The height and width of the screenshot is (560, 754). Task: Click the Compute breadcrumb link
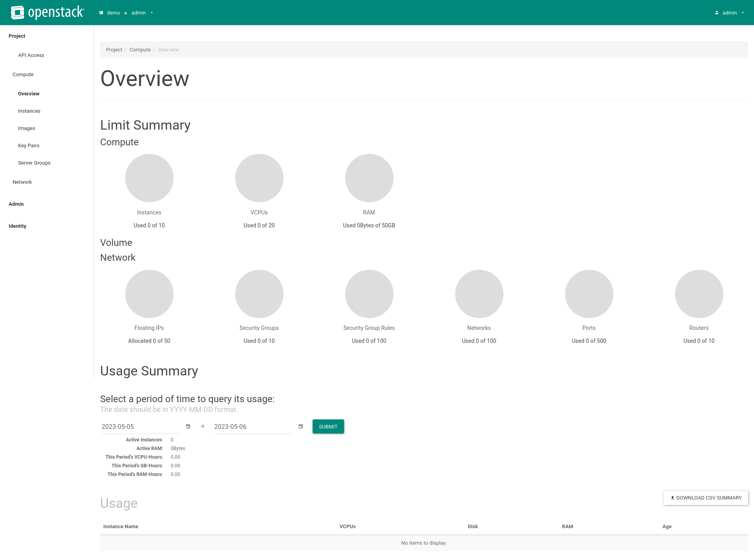[x=140, y=49]
